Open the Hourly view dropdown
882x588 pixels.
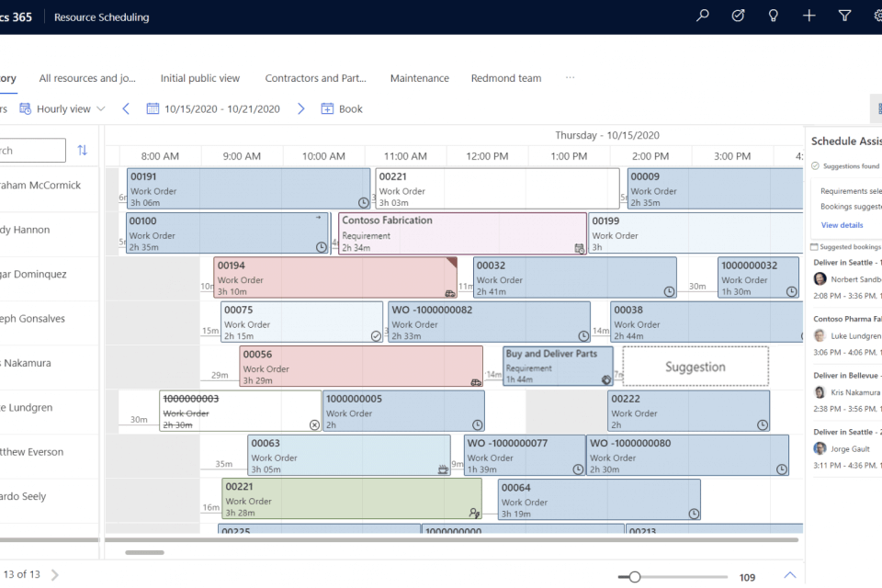point(62,108)
